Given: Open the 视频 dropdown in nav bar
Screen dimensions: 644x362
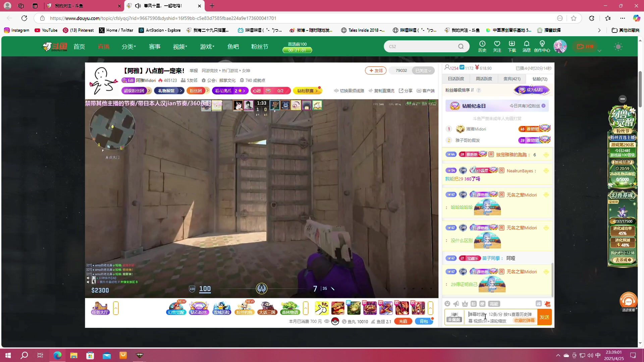Looking at the screenshot, I should [x=180, y=47].
